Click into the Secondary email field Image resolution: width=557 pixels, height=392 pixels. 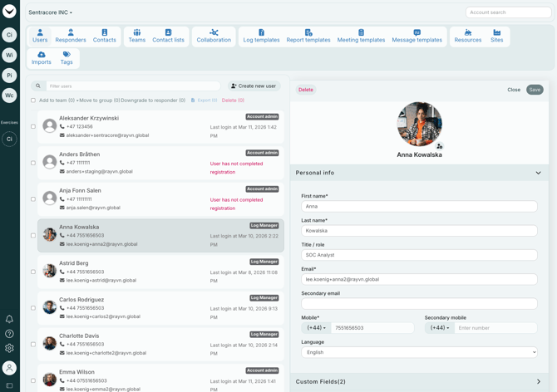[419, 304]
